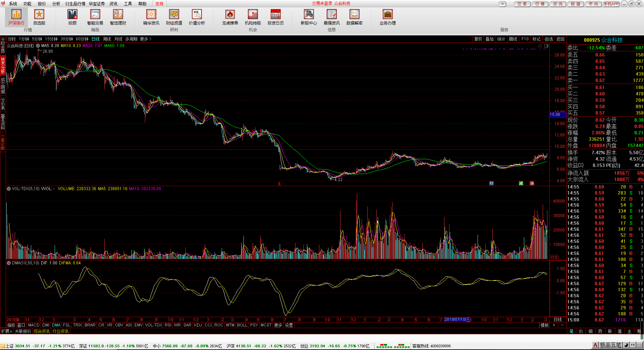Open the 数据解密 toolbar icon
This screenshot has height=350, width=644.
[x=355, y=17]
